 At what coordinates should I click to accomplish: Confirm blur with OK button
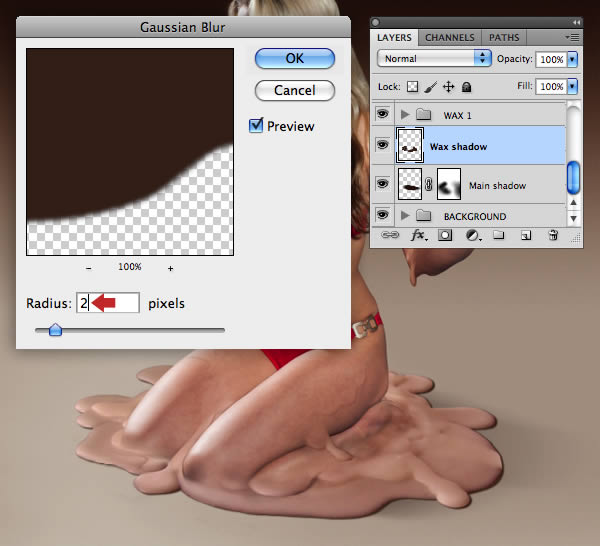pyautogui.click(x=295, y=59)
